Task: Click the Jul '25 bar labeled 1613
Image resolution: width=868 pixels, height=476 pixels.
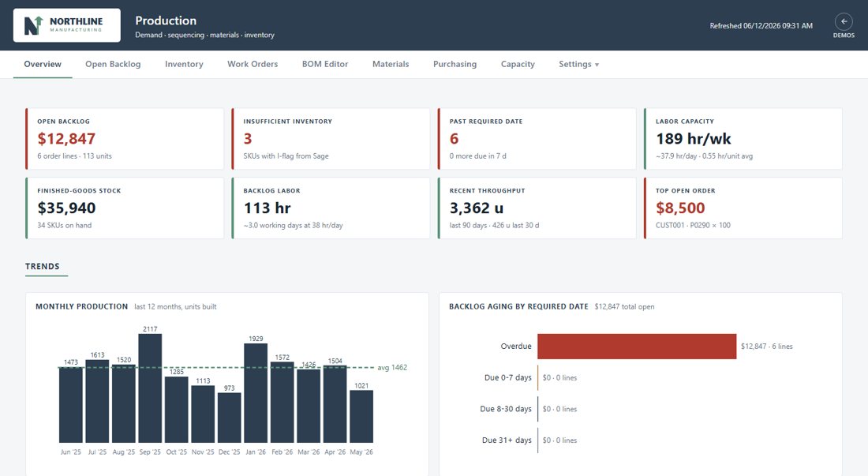Action: coord(97,401)
